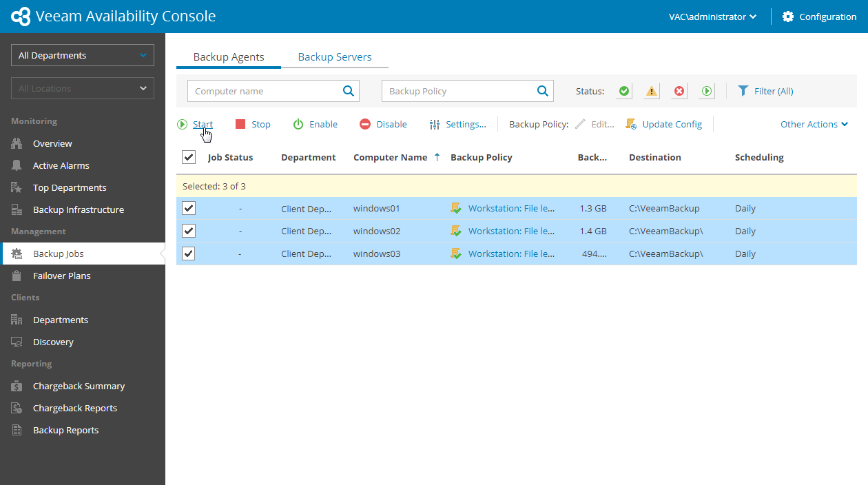The width and height of the screenshot is (868, 485).
Task: Click the Backup Policy search field
Action: coord(458,91)
